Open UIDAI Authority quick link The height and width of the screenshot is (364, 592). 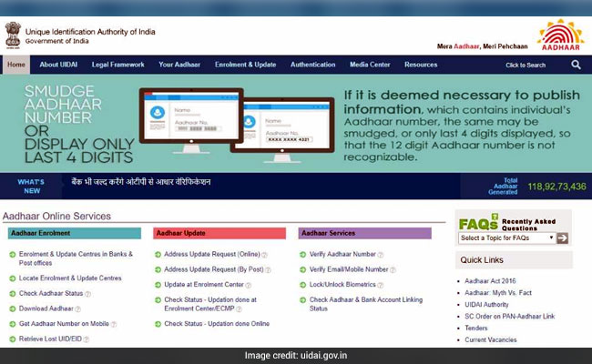click(486, 305)
